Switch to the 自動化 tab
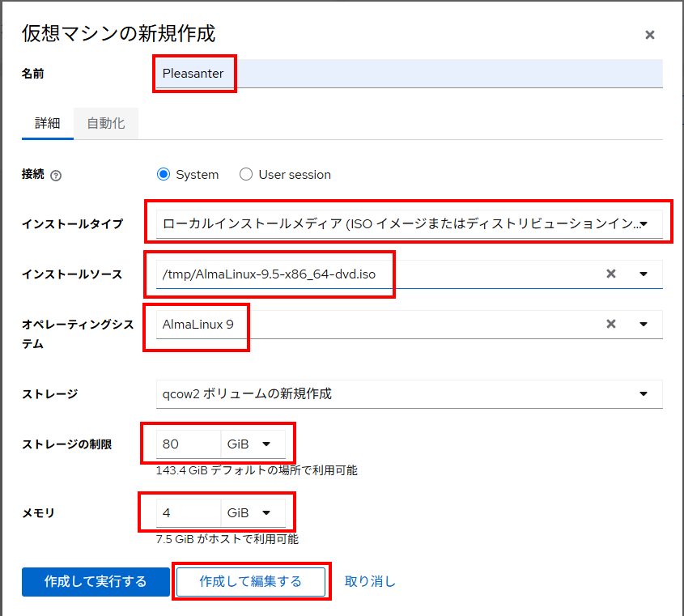 tap(106, 124)
